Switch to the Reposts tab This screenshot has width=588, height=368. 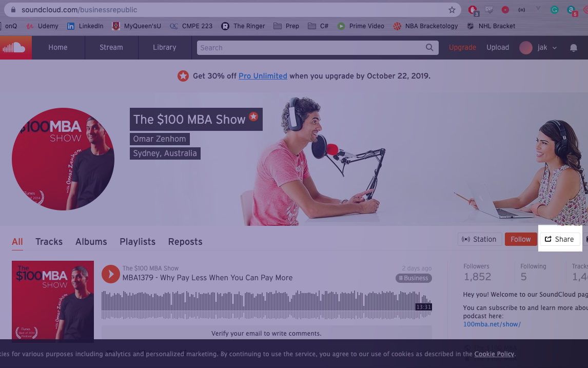tap(185, 242)
